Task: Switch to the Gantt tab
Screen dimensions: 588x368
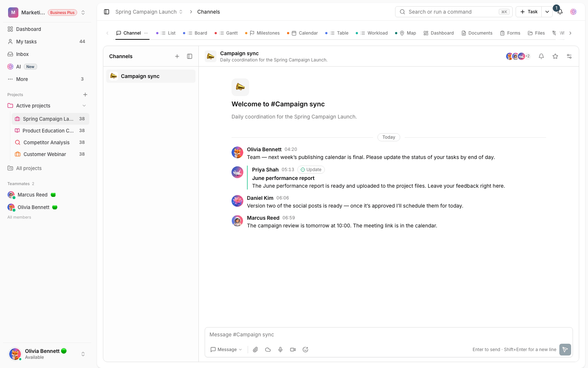Action: (226, 33)
